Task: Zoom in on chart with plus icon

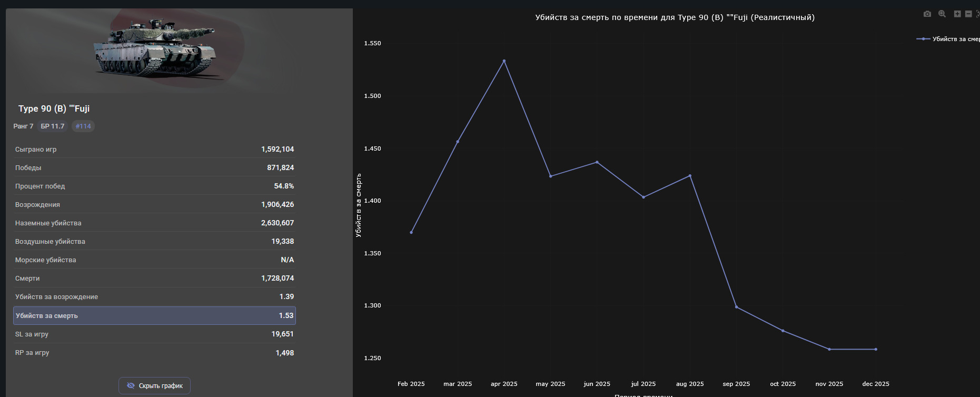Action: [x=957, y=14]
